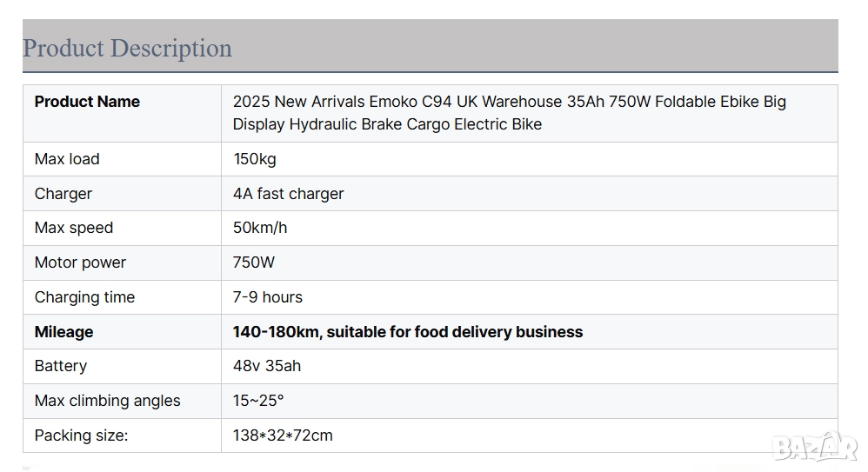Select the 150kg value
The width and height of the screenshot is (868, 472).
tap(254, 159)
